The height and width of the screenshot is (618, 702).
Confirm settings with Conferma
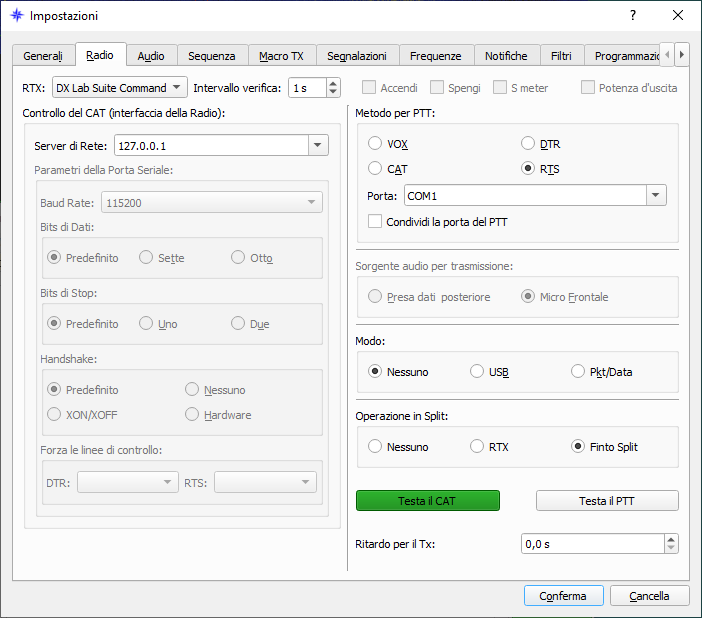coord(564,596)
